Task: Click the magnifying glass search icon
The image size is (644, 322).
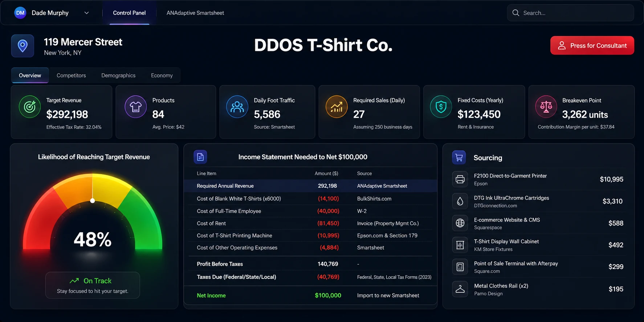Action: (x=515, y=13)
